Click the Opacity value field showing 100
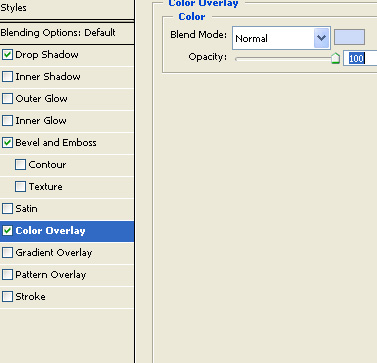Viewport: 377px width, 363px height. 360,58
